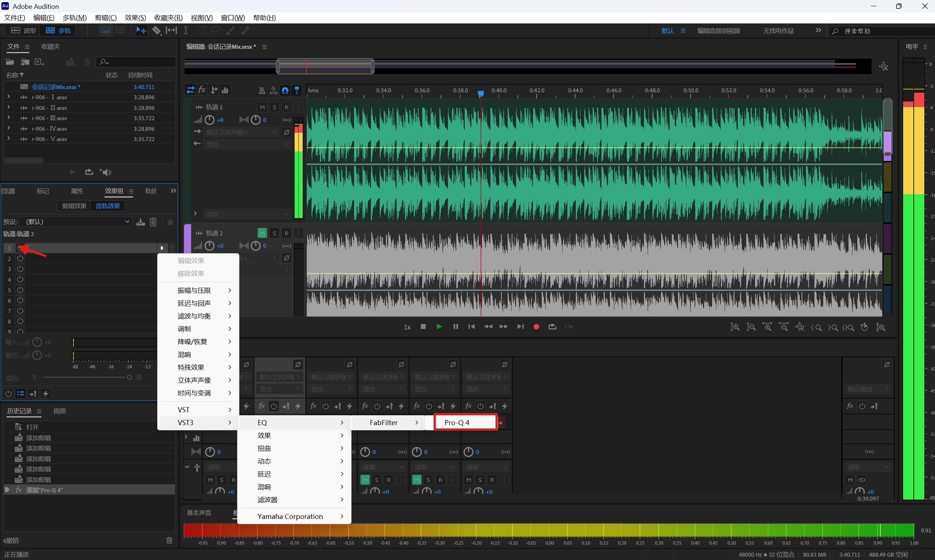
Task: Switch to 多轨 multitrack view
Action: coord(58,30)
